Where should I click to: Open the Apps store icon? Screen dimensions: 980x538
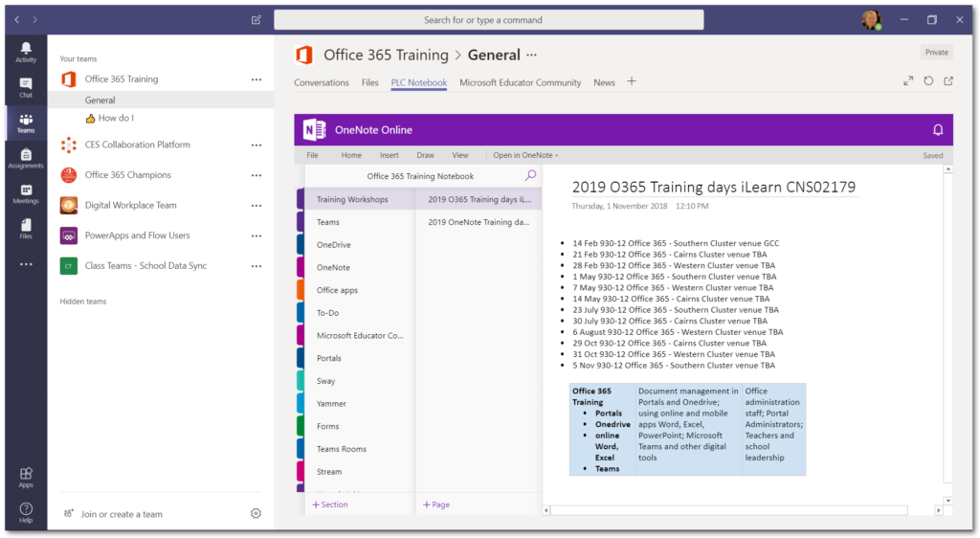[x=26, y=478]
